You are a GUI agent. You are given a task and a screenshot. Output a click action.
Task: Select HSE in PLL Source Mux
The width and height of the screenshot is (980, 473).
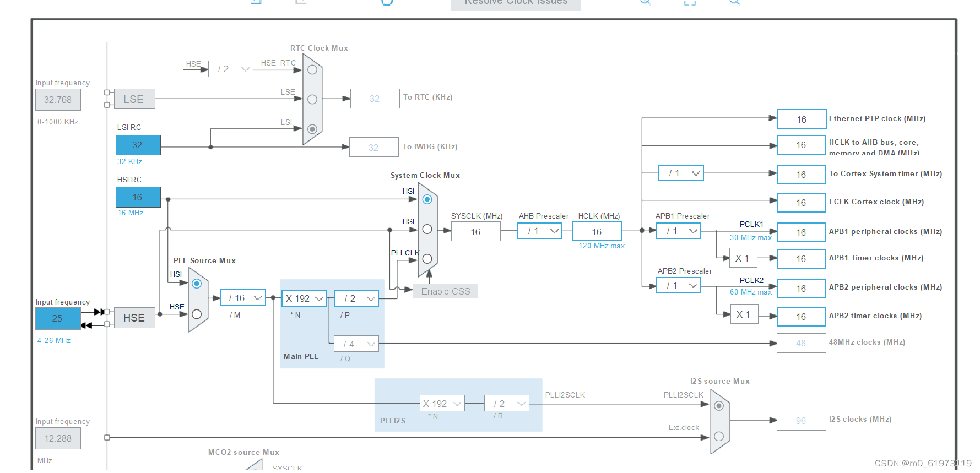197,314
